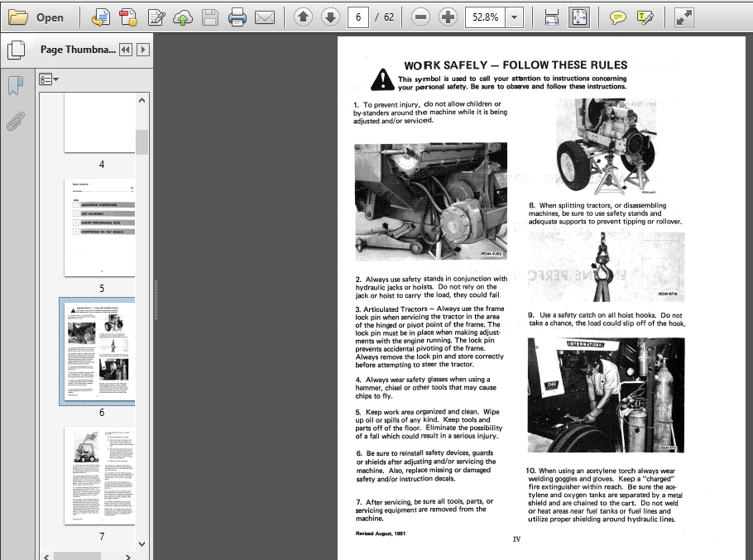Click the zoom percentage field 52.8%
The image size is (753, 560).
click(x=485, y=17)
